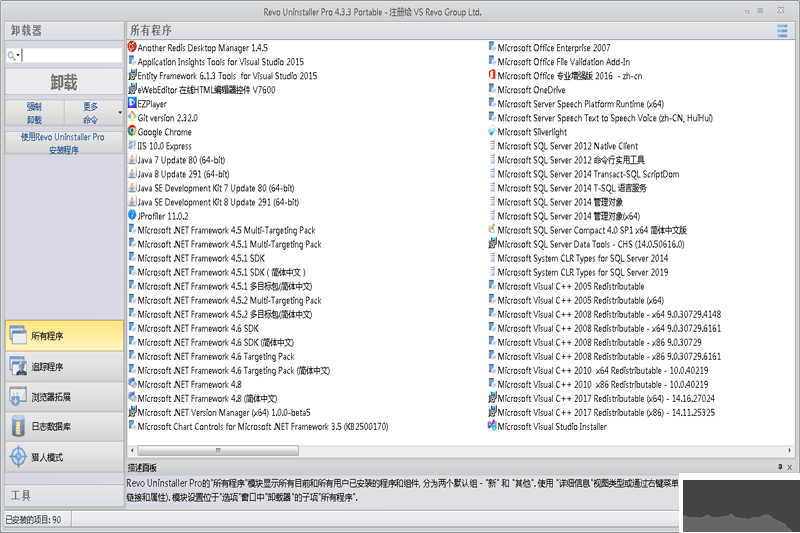
Task: Click the Microsoft .NET Framework 4.8 icon
Action: click(x=132, y=384)
